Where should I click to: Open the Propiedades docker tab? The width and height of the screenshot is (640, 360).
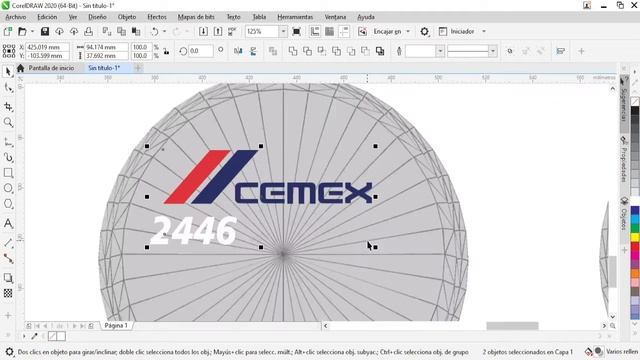[x=624, y=160]
